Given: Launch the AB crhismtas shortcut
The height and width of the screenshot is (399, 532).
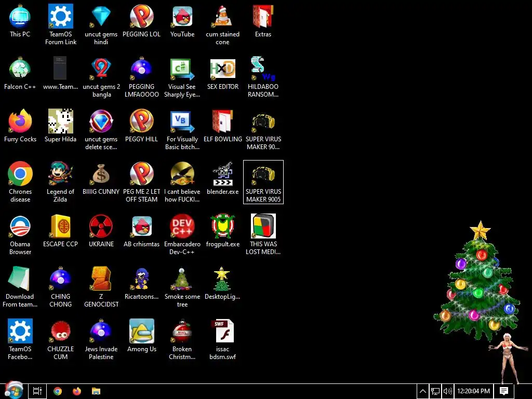Looking at the screenshot, I should (x=141, y=231).
